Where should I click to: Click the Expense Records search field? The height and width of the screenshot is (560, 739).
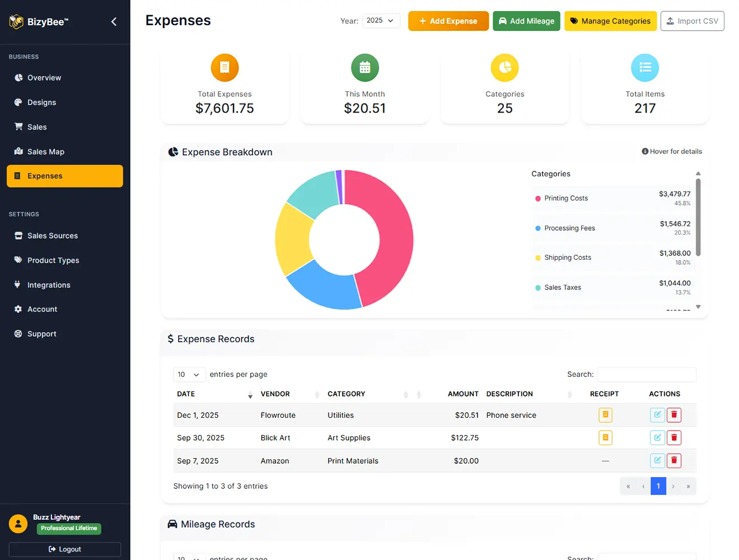pyautogui.click(x=647, y=374)
